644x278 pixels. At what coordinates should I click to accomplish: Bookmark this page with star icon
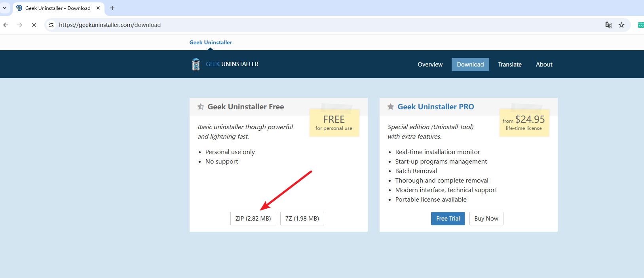[x=621, y=25]
